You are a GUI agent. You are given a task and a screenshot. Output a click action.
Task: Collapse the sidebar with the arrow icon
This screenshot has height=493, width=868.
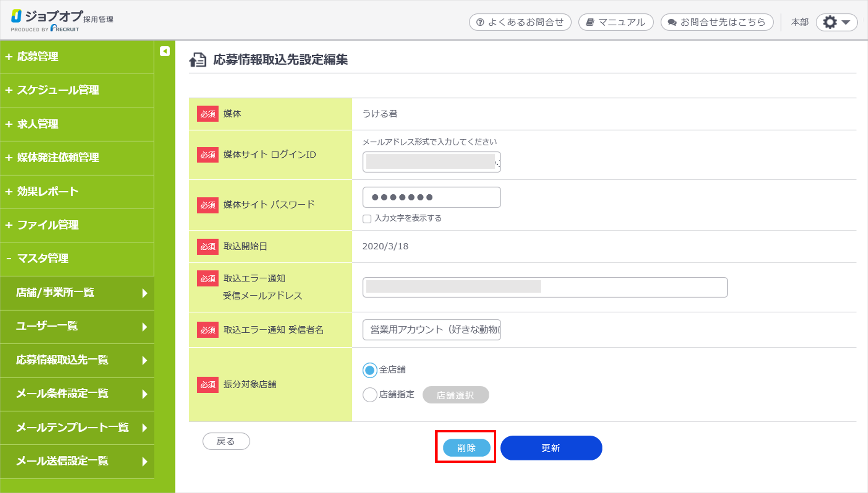(x=165, y=51)
